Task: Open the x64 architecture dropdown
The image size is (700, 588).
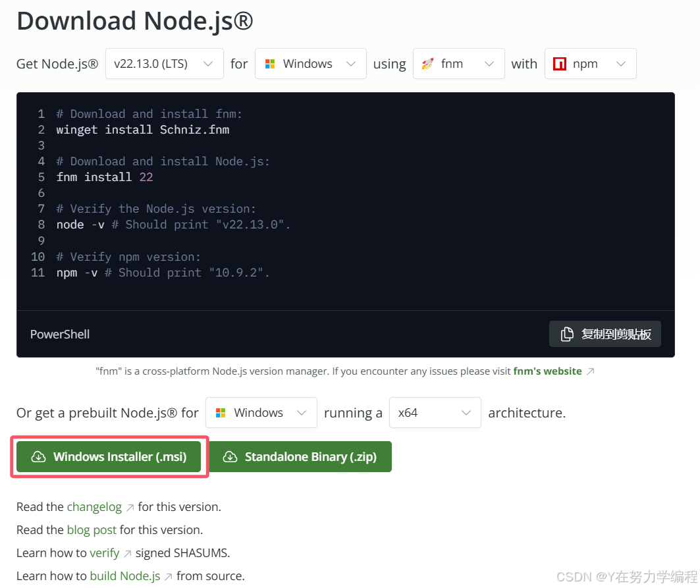Action: 435,413
